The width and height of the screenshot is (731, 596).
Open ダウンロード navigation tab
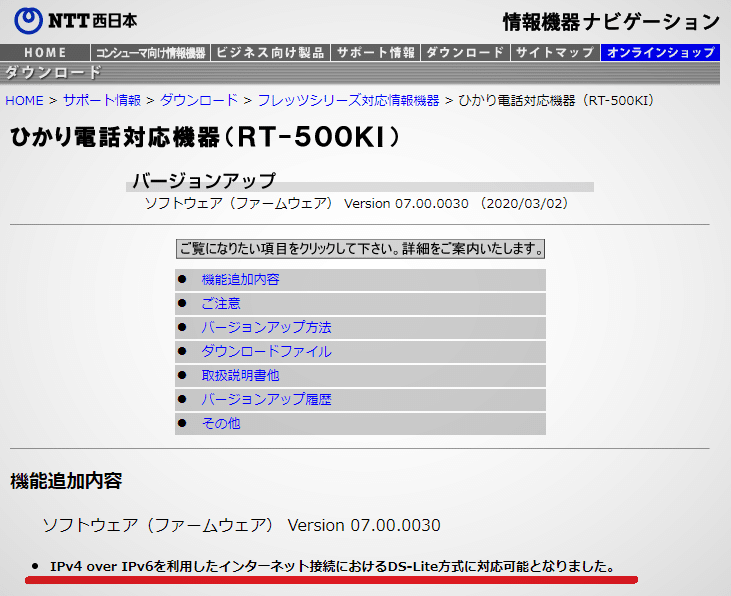(x=465, y=53)
